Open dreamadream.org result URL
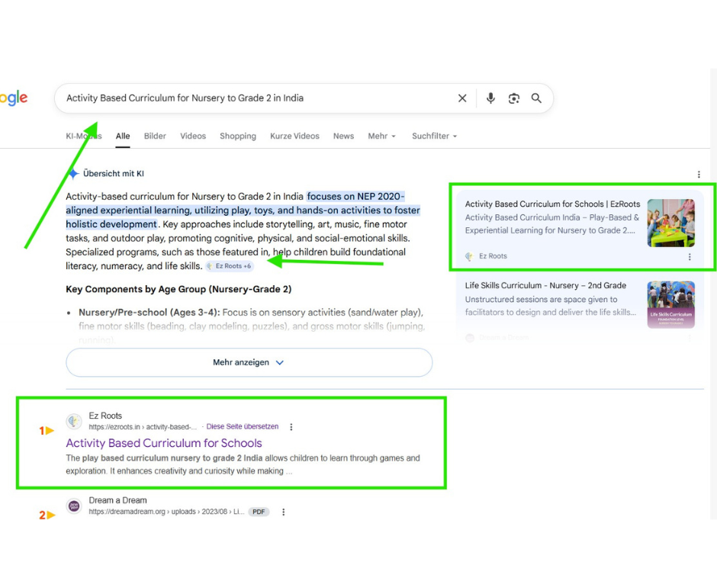This screenshot has height=588, width=717. coord(166,512)
